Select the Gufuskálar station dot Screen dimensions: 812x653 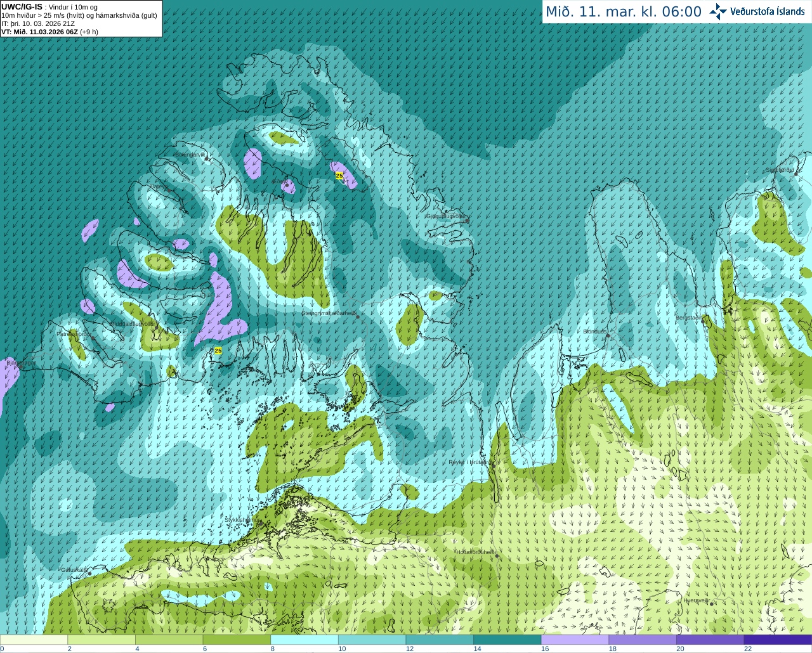(x=89, y=573)
